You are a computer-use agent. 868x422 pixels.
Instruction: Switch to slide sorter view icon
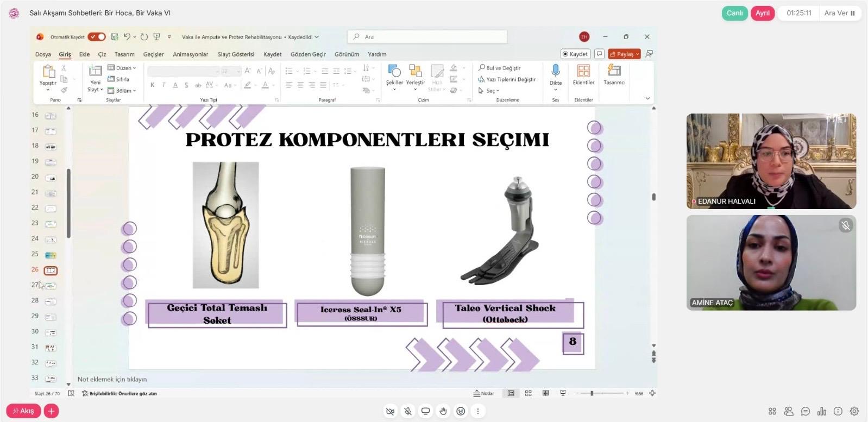pyautogui.click(x=528, y=393)
